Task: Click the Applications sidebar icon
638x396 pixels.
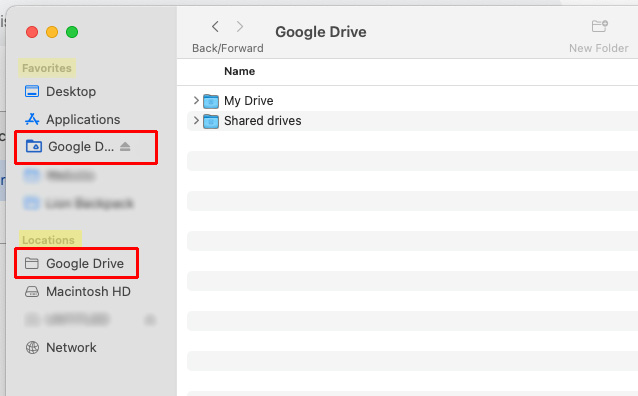Action: pyautogui.click(x=32, y=119)
